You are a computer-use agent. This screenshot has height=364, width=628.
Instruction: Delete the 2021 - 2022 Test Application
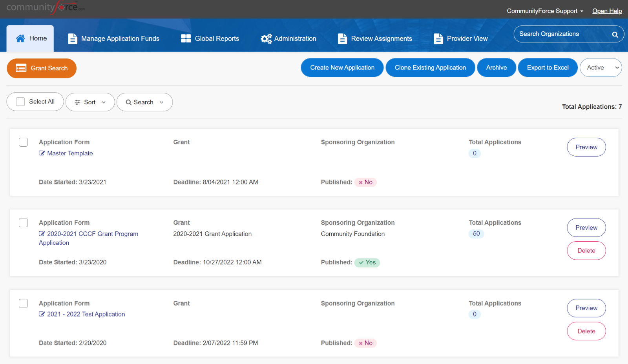tap(586, 331)
